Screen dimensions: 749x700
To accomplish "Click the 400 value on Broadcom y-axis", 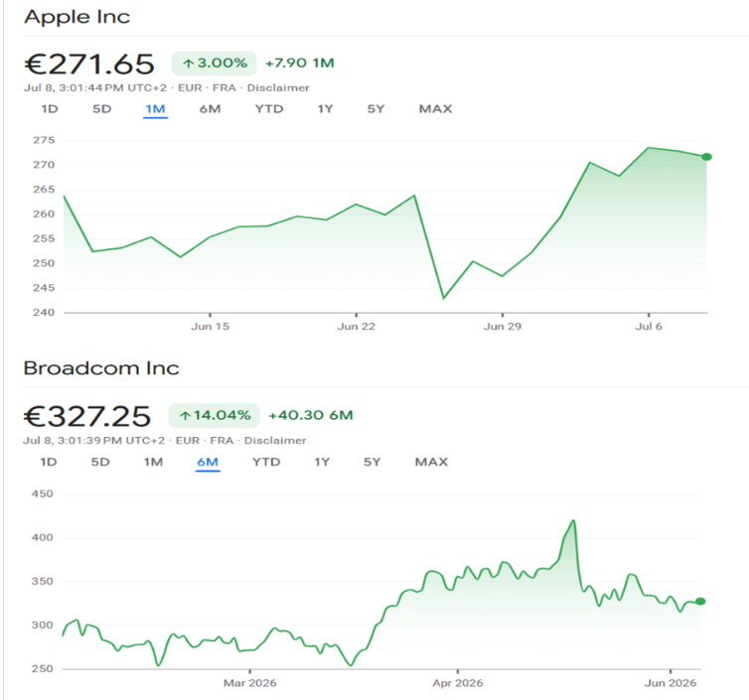I will (42, 537).
